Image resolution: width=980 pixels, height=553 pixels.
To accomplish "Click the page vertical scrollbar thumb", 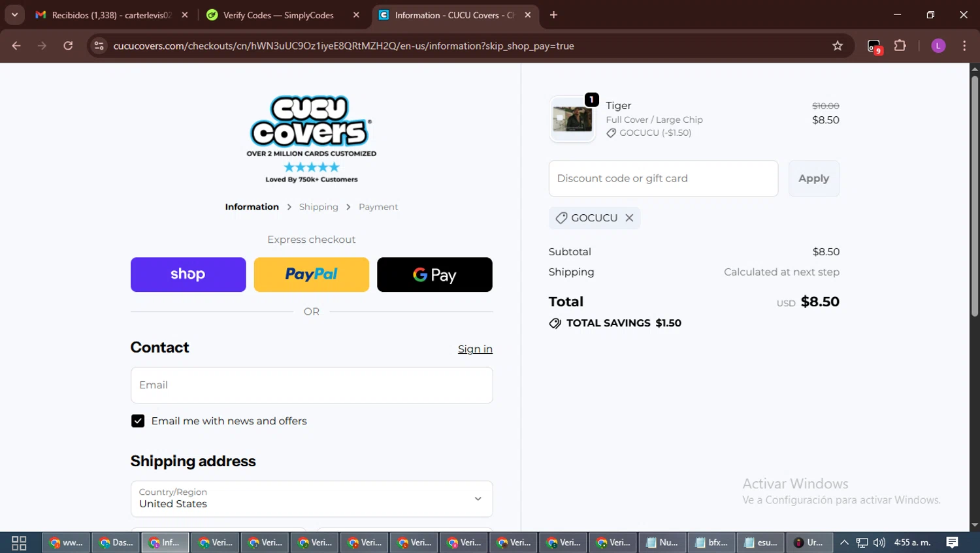I will tap(975, 196).
